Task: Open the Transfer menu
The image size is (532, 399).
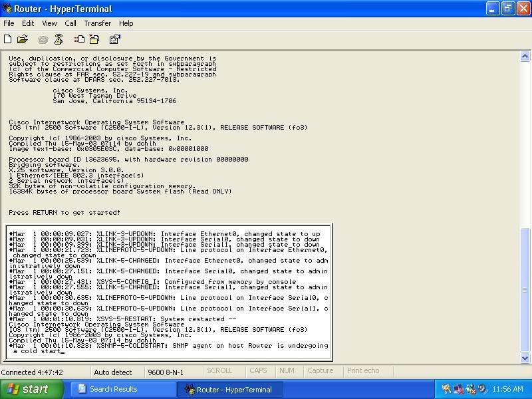Action: (97, 23)
